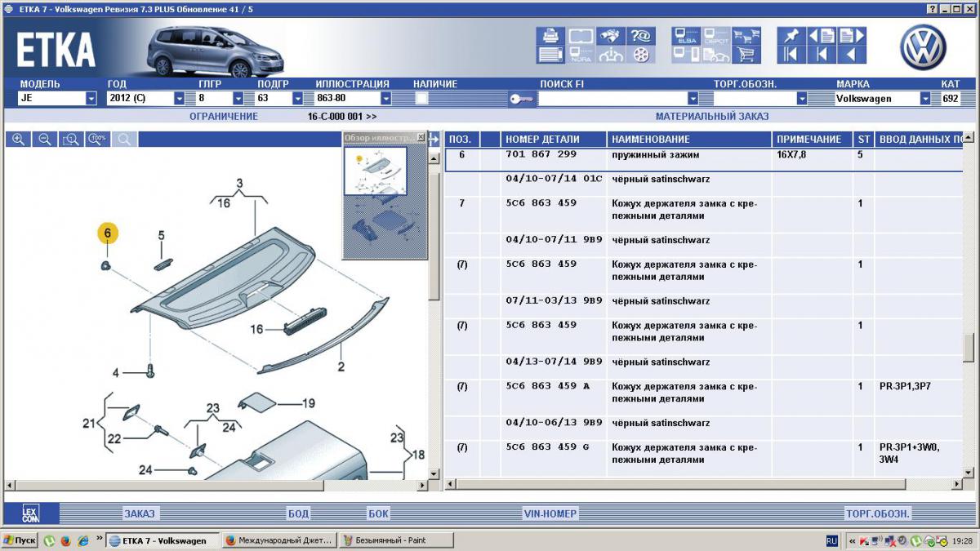Click the LEX CON logo button
This screenshot has width=980, height=551.
pos(30,513)
